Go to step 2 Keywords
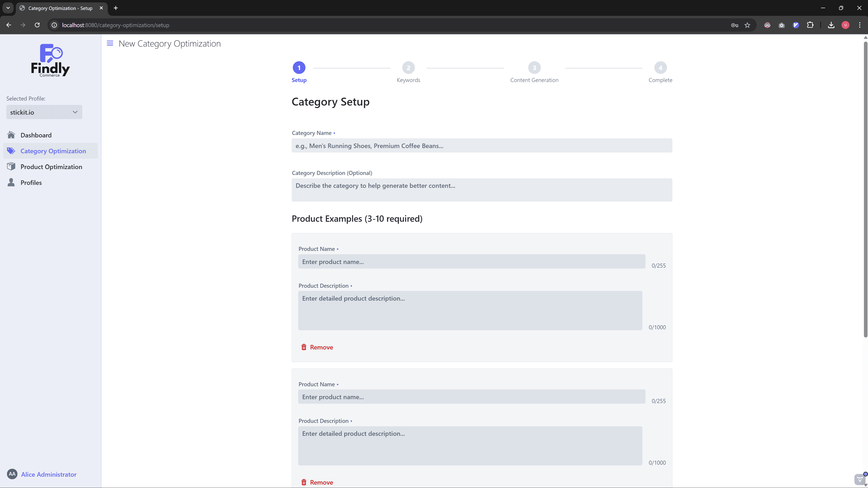 pos(408,68)
